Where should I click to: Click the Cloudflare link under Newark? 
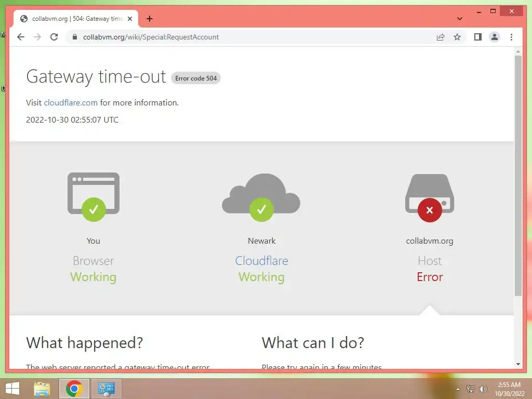click(262, 261)
